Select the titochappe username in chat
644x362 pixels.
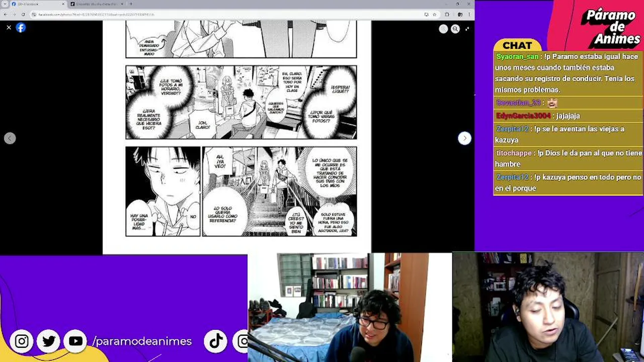pos(514,153)
